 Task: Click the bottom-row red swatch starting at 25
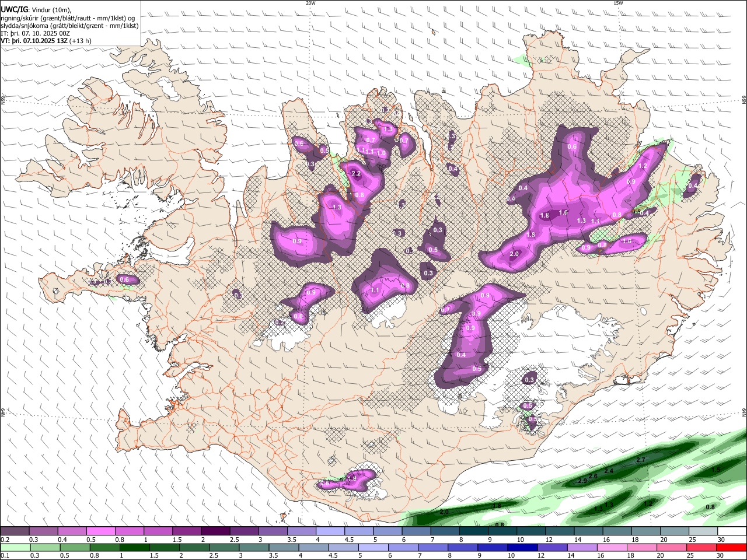point(701,547)
